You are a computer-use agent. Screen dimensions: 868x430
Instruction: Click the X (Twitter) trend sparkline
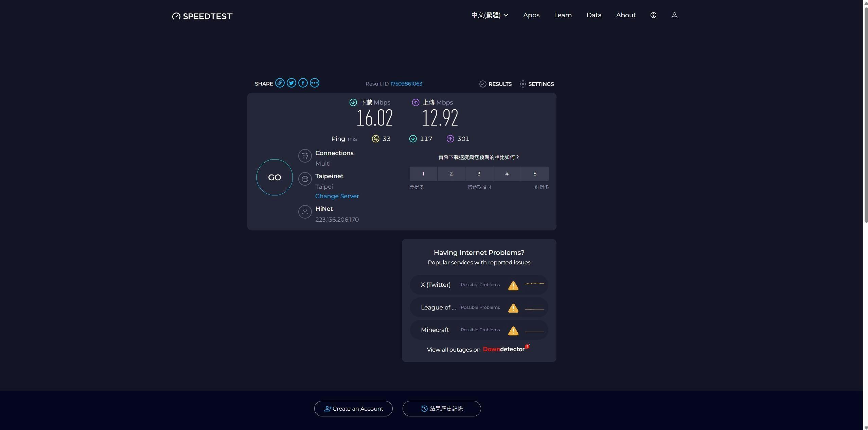click(x=534, y=284)
